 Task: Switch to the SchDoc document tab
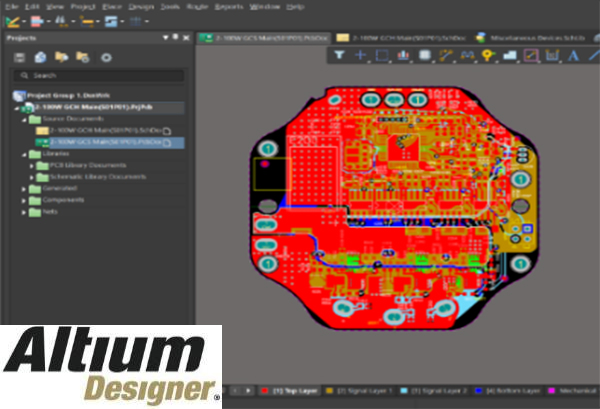401,38
